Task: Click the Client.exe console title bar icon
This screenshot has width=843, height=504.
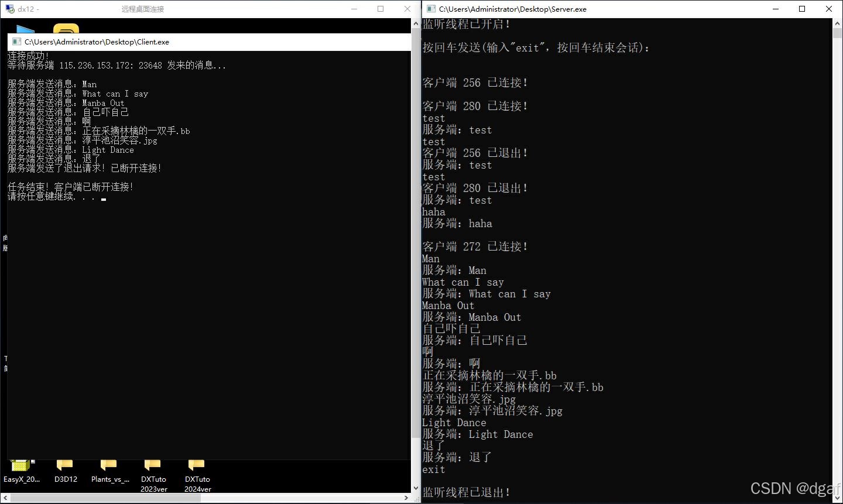Action: tap(16, 42)
